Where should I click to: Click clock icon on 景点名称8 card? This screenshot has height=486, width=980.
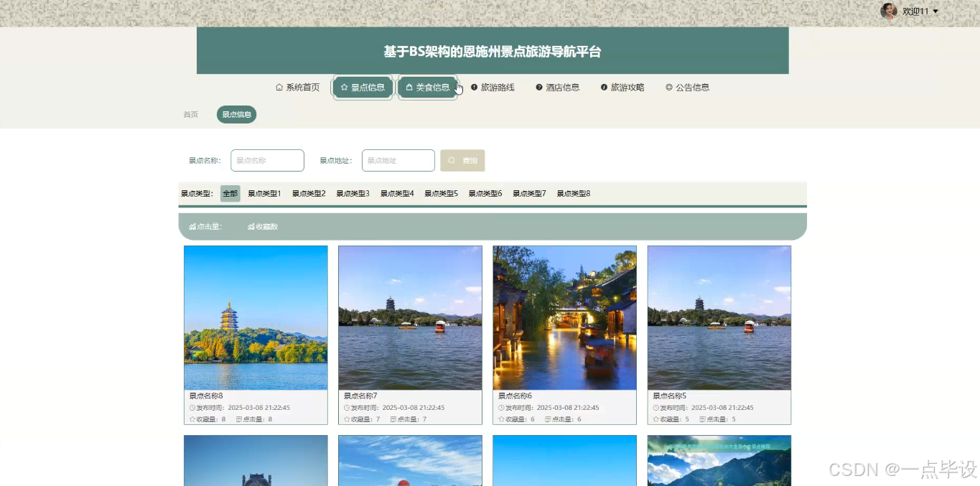tap(192, 408)
